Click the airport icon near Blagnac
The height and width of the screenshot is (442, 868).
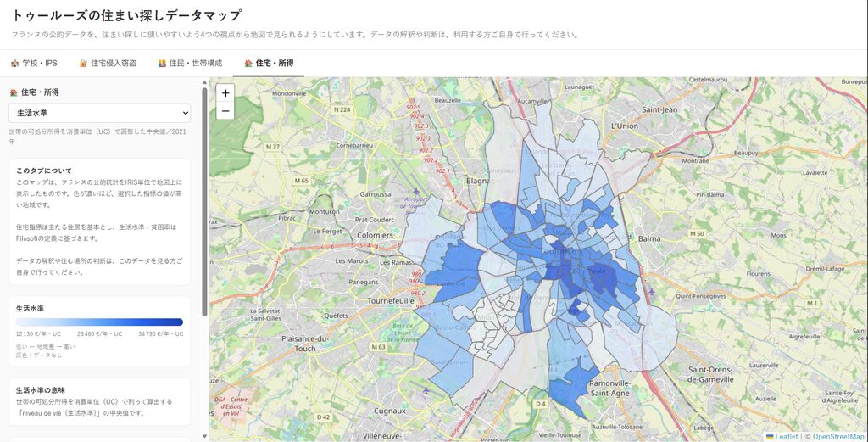(x=416, y=192)
